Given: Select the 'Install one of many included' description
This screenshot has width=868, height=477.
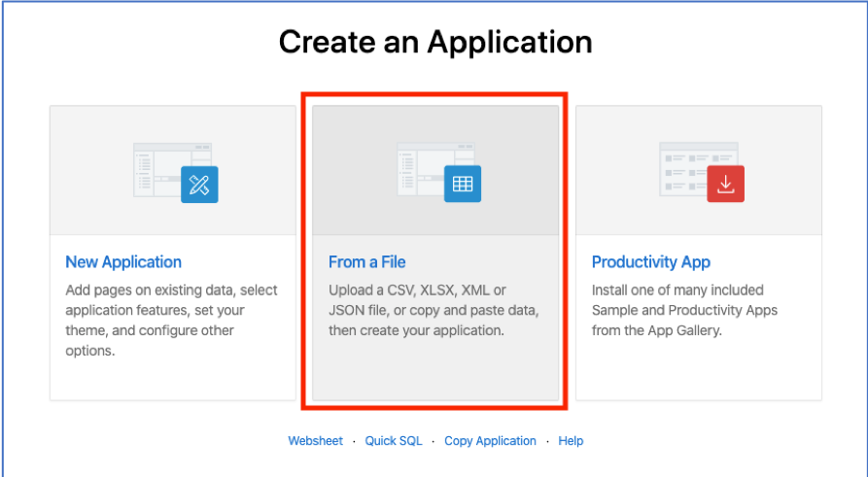Looking at the screenshot, I should pos(684,311).
